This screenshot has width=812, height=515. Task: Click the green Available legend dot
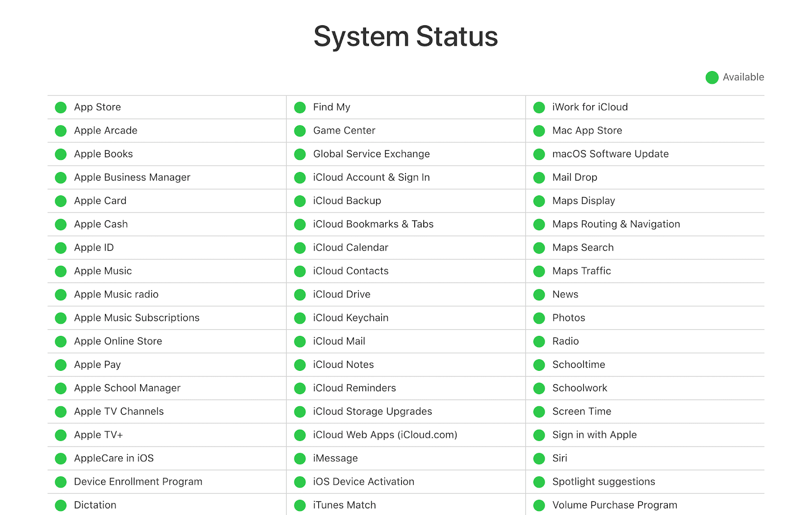tap(712, 78)
